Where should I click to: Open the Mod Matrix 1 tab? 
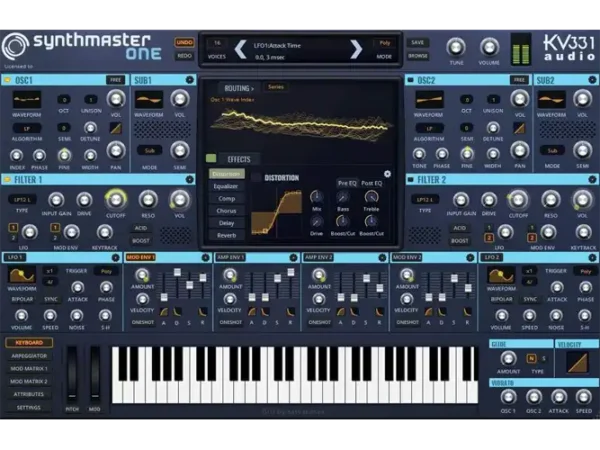click(x=29, y=369)
